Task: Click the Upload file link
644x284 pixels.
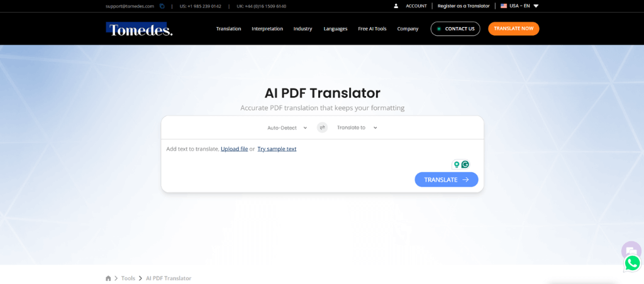Action: (x=234, y=149)
